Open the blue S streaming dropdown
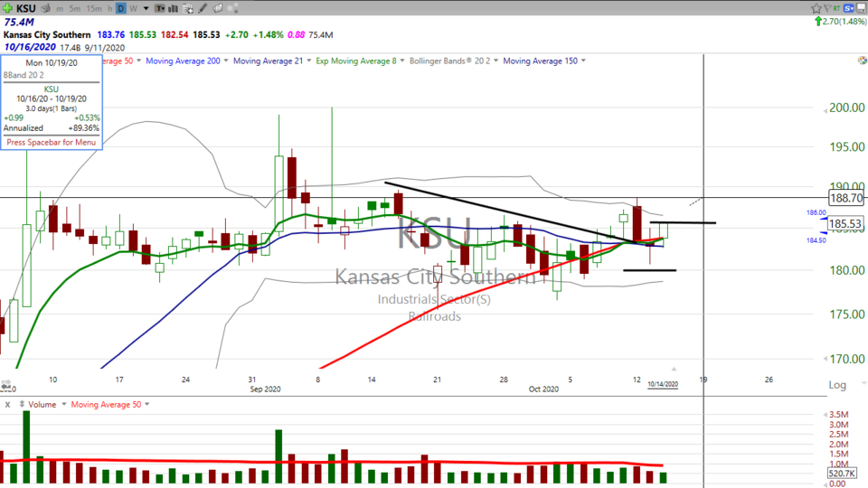868x488 pixels. point(849,8)
